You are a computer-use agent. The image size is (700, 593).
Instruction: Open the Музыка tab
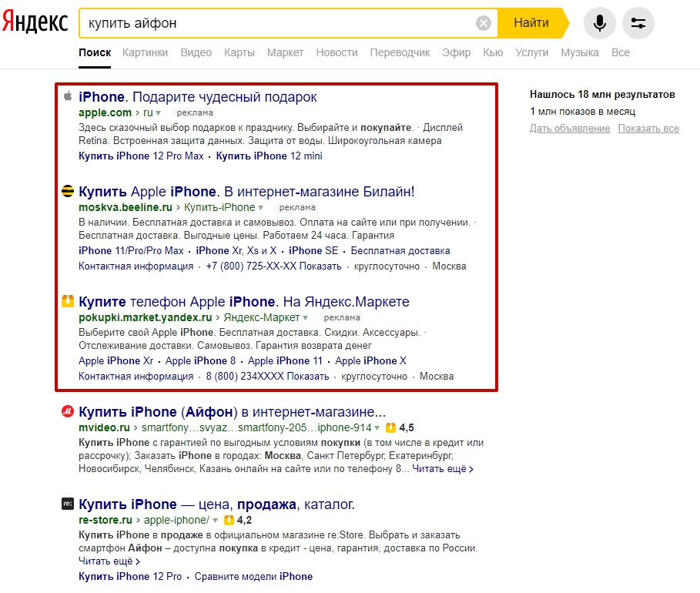coord(580,52)
